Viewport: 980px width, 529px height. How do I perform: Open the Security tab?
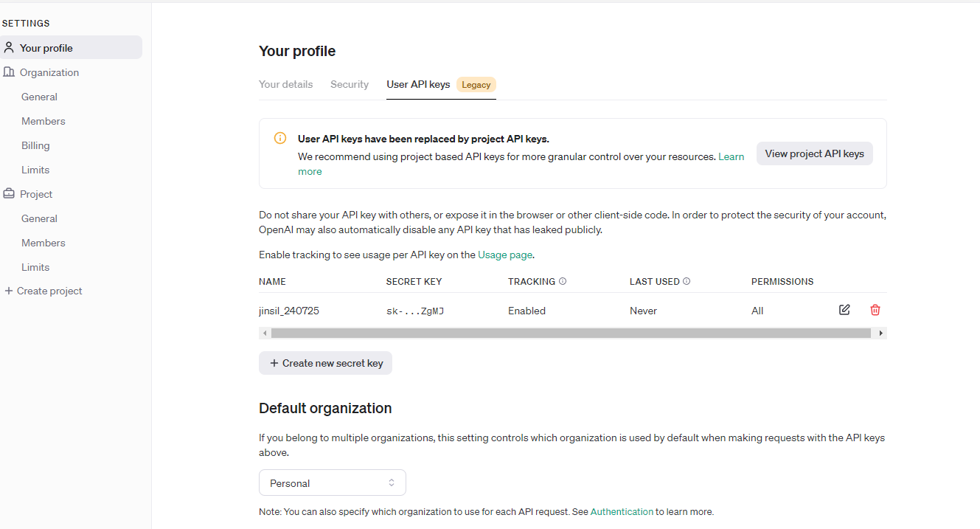[350, 84]
